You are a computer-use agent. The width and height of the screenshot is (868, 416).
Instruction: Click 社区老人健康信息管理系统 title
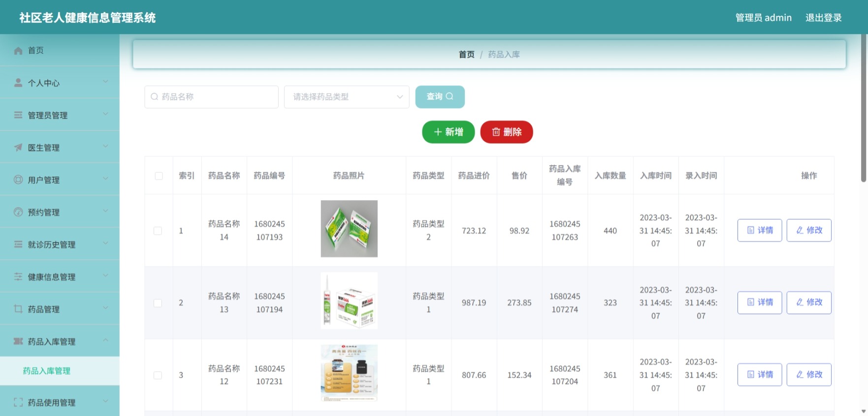pos(88,18)
